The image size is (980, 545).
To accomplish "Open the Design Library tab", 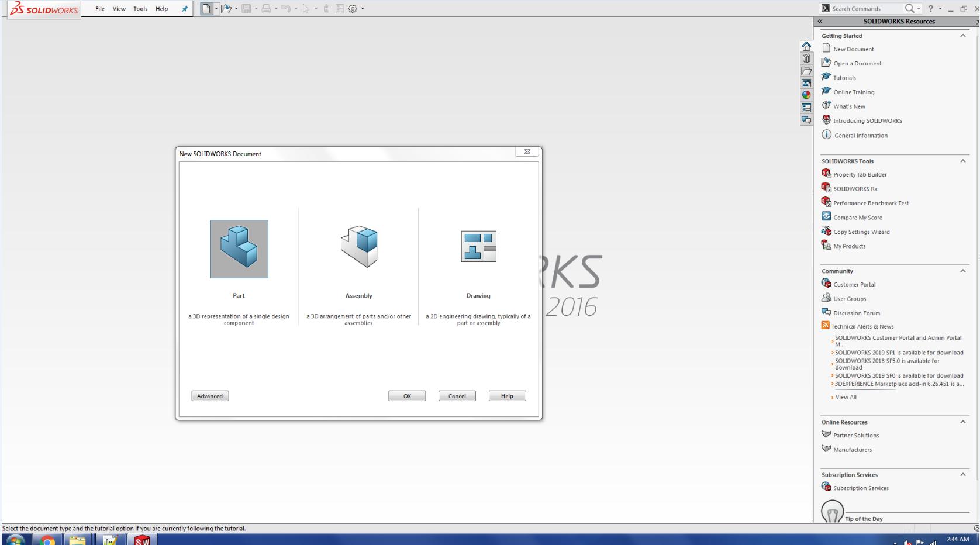I will (806, 58).
